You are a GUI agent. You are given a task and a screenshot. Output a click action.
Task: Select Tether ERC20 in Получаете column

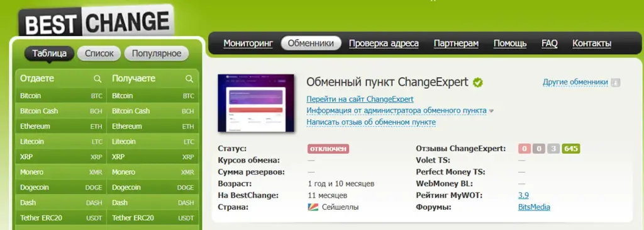click(x=153, y=217)
